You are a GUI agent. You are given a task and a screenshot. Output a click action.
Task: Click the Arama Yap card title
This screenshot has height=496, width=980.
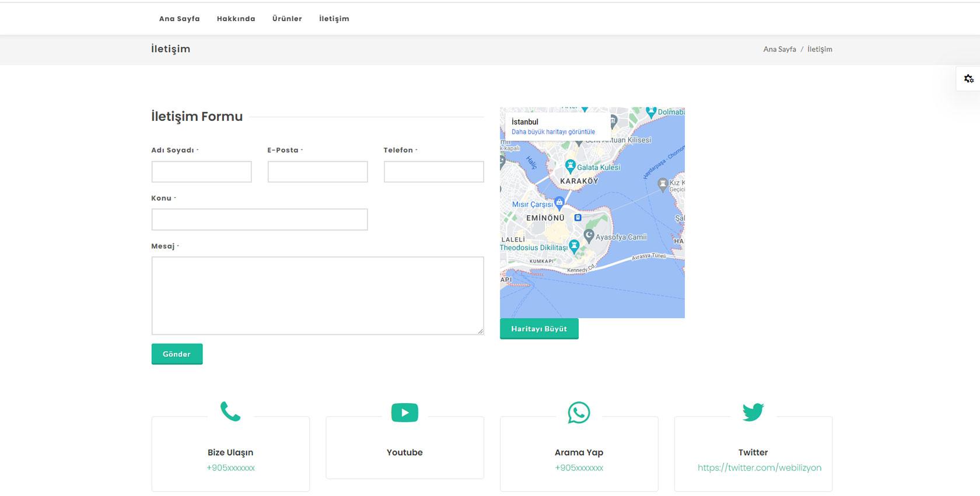[579, 452]
